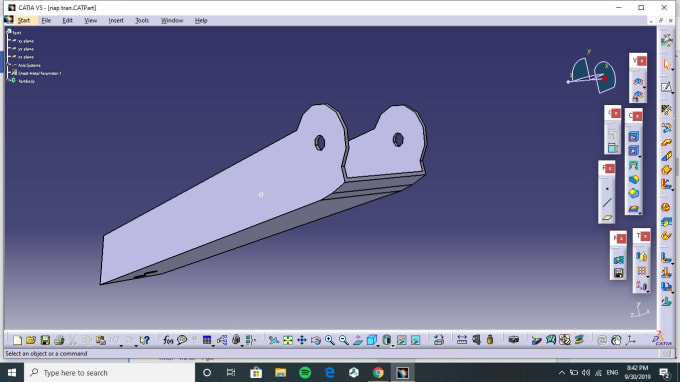
Task: Expand the Axis Systems tree node
Action: (8, 65)
